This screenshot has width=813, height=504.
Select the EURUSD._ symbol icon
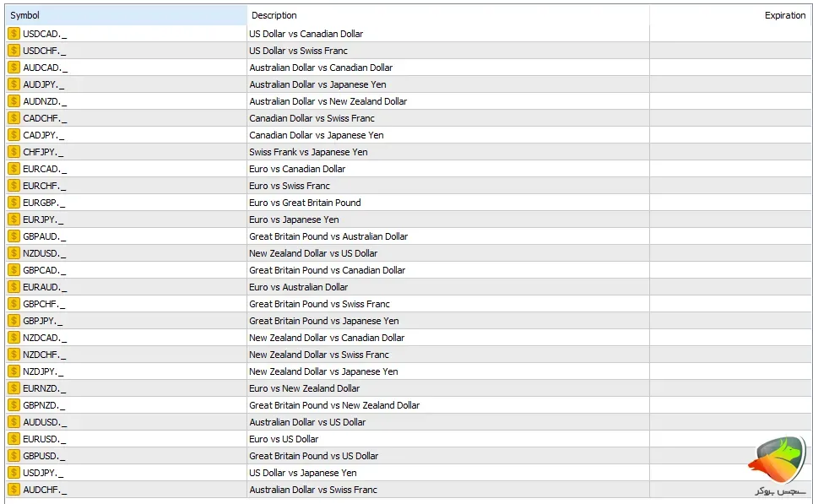14,439
